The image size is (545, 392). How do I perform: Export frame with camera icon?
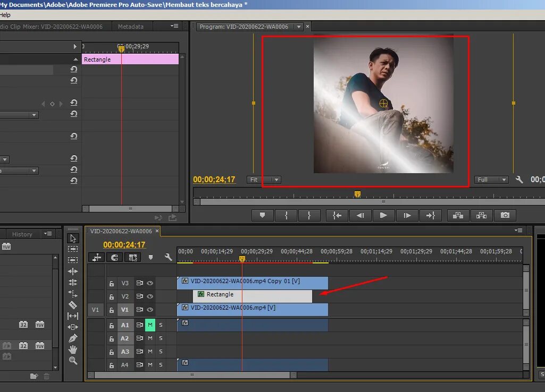[505, 215]
